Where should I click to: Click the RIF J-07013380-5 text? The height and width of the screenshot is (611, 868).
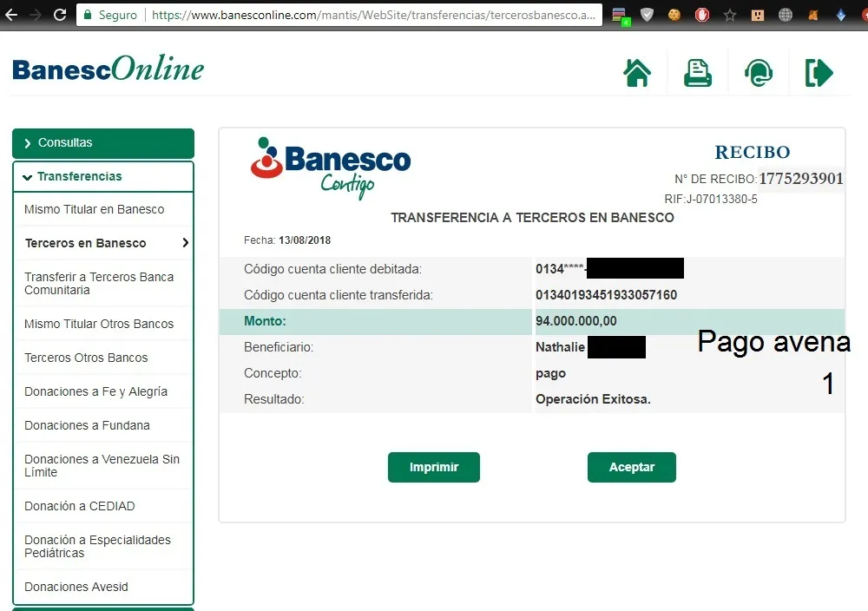[711, 200]
